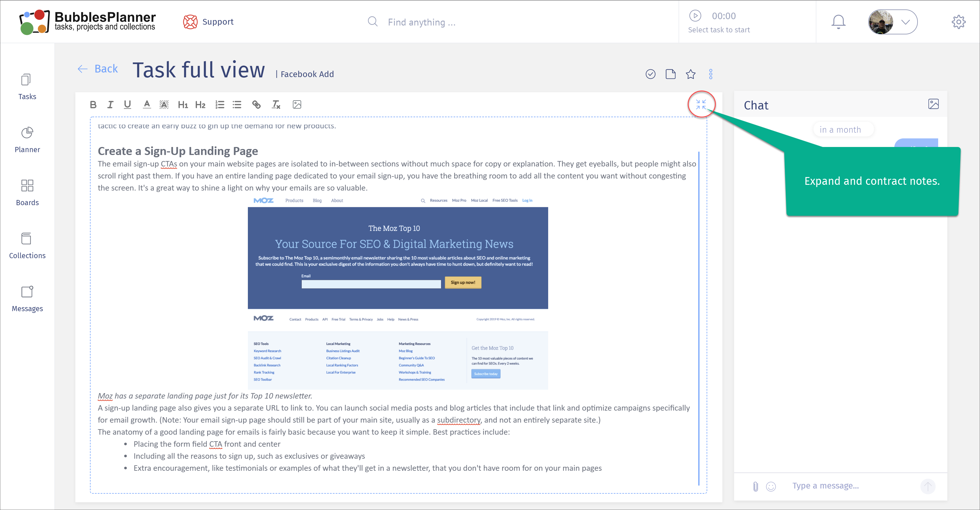The image size is (980, 510).
Task: Open Tasks in the sidebar
Action: 27,87
